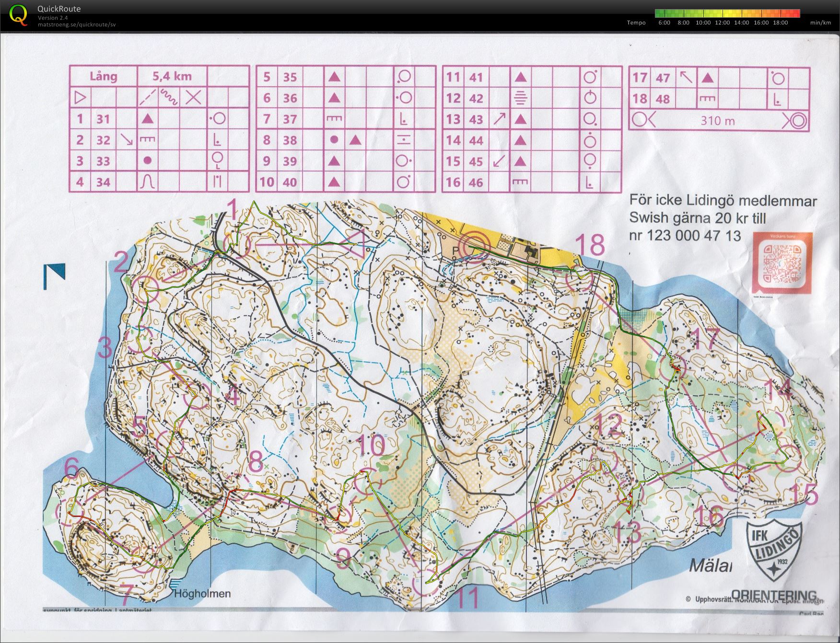Click control number 8 on the map
The height and width of the screenshot is (643, 840).
coord(256,462)
